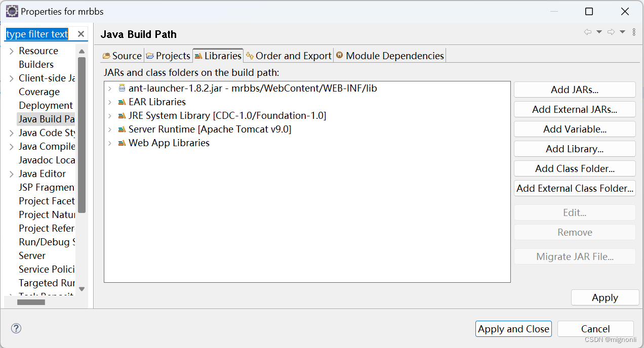
Task: Expand Server Runtime Apache Tomcat v9.0
Action: 111,129
